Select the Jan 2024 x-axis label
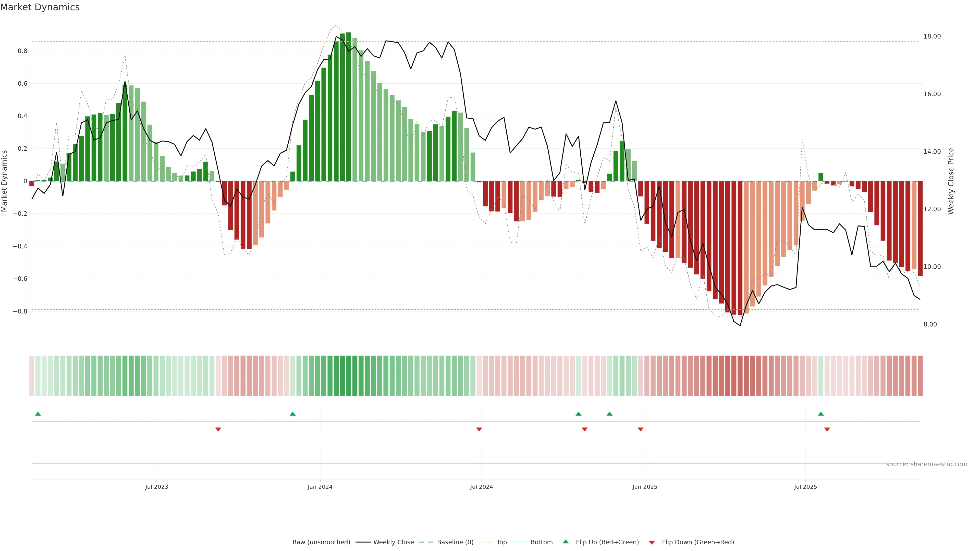The width and height of the screenshot is (980, 551). point(320,487)
